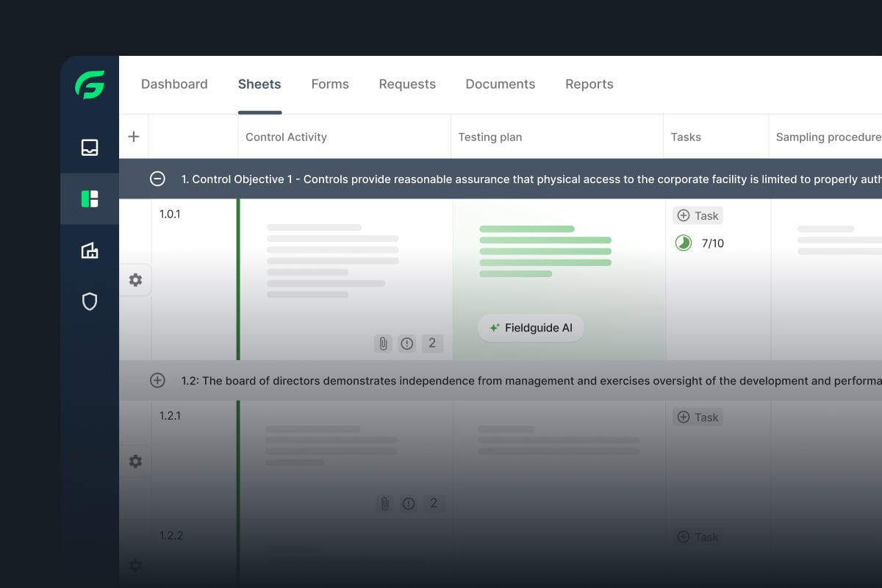Image resolution: width=882 pixels, height=588 pixels.
Task: Open the inbox icon in the sidebar
Action: click(x=90, y=148)
